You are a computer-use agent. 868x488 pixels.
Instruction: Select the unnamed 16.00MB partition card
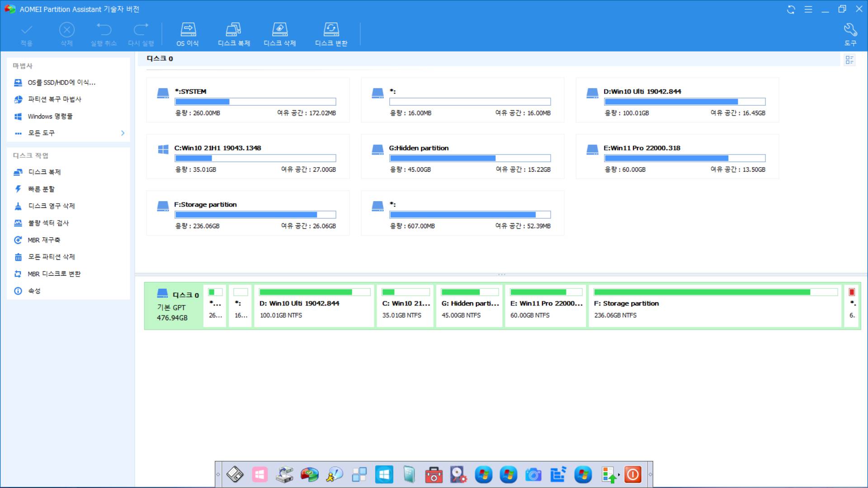pyautogui.click(x=462, y=100)
